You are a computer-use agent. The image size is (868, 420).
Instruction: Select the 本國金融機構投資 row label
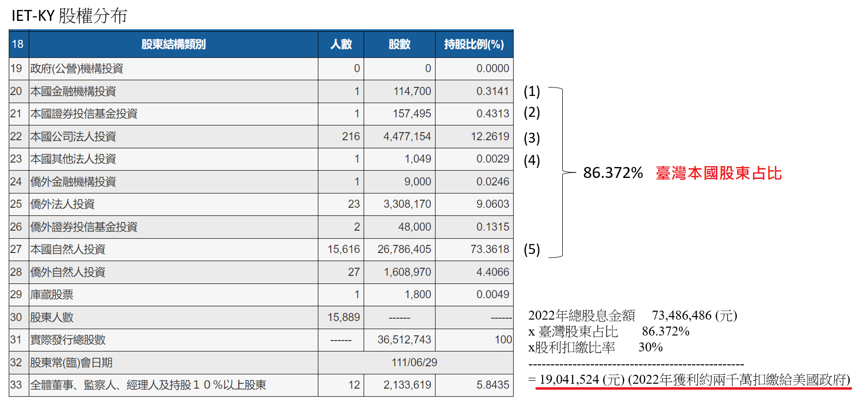[73, 91]
